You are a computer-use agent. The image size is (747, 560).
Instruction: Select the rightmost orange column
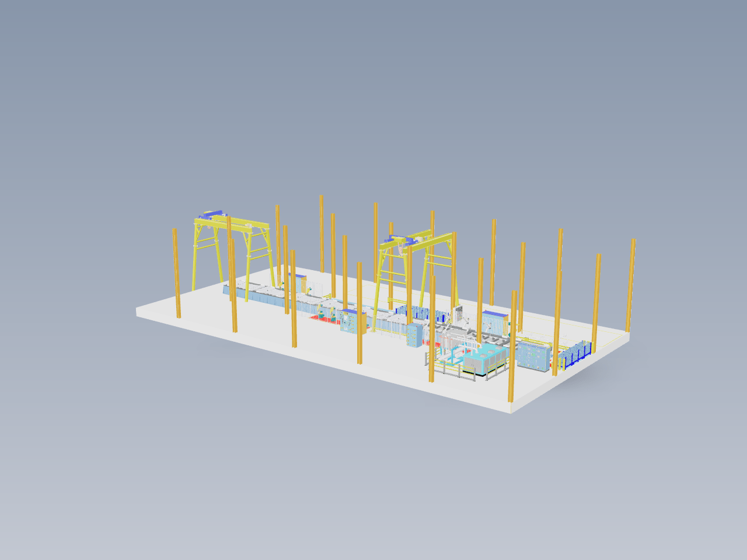[630, 285]
